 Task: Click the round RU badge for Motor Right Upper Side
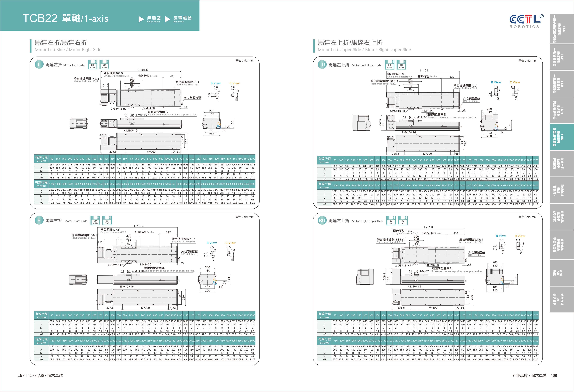322,220
